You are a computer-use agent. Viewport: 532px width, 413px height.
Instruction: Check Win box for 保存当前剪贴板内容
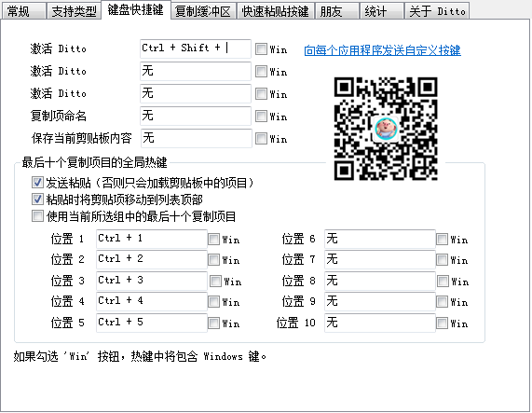261,139
